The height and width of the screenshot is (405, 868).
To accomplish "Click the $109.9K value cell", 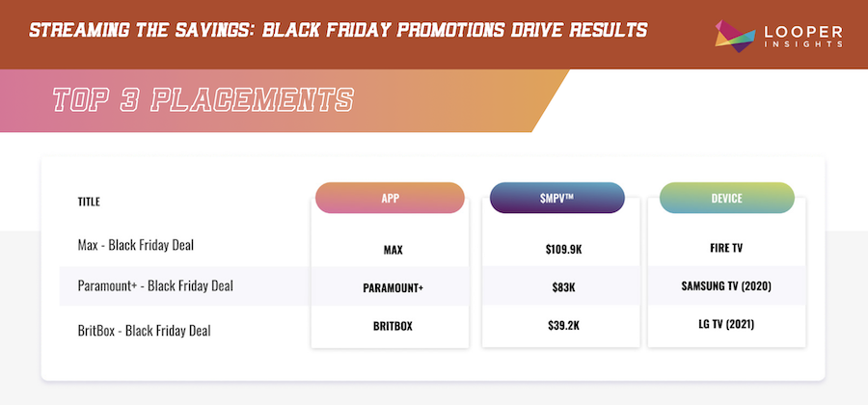I will click(558, 249).
